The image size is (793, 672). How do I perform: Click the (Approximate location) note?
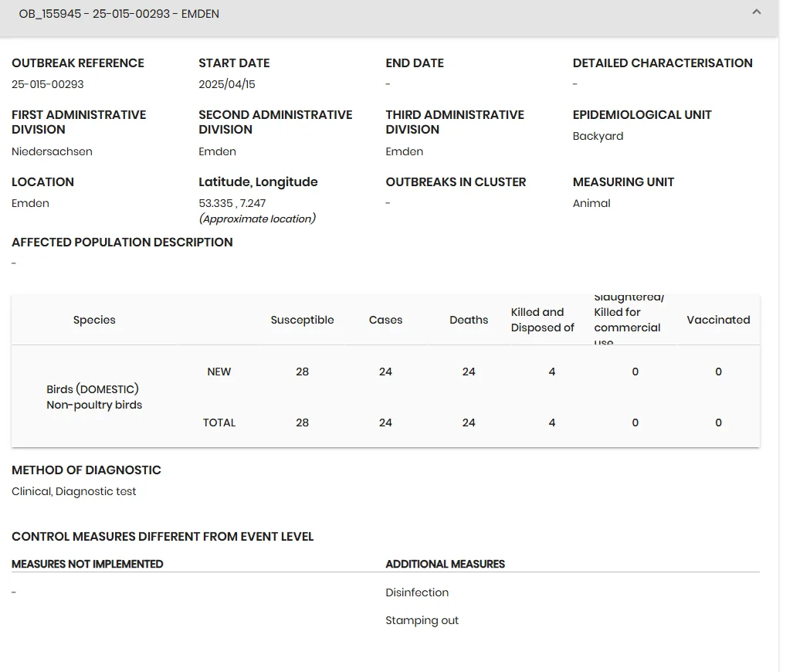pos(257,219)
